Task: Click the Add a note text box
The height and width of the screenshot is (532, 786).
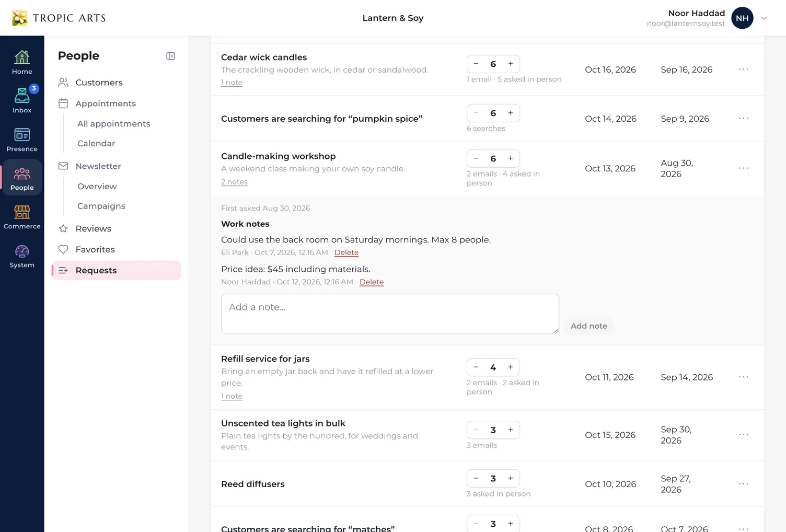Action: 390,314
